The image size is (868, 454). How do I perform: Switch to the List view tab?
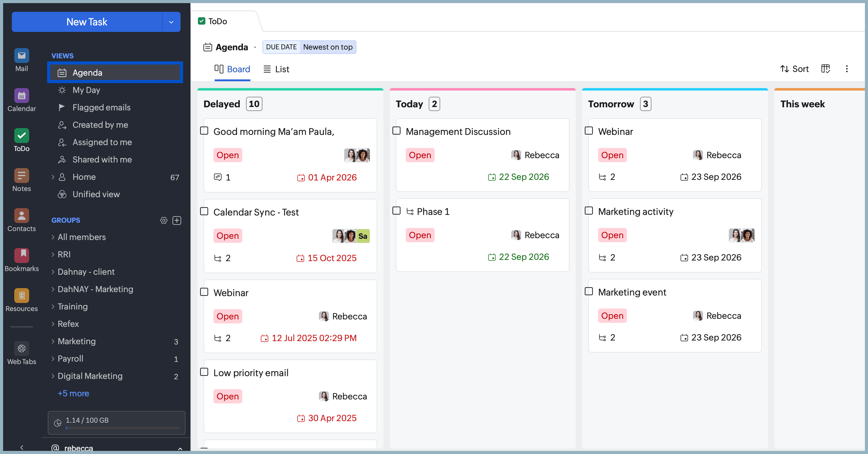point(276,69)
